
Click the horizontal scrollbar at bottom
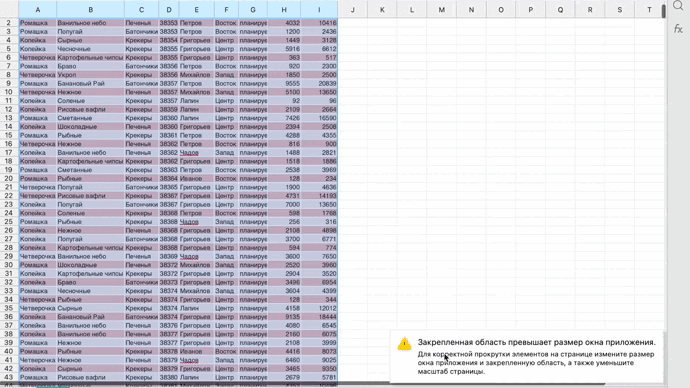pos(302,384)
